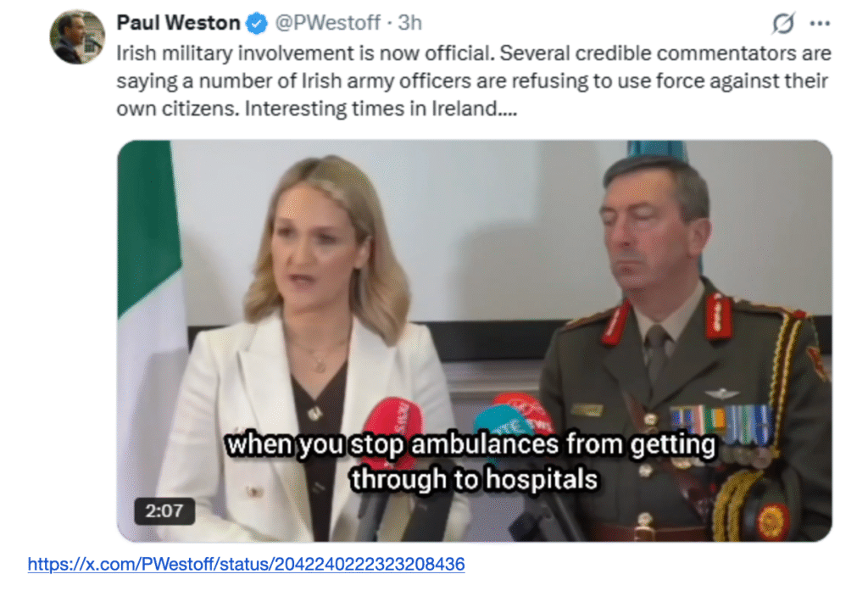
Task: Click the blue verified badge
Action: (x=256, y=23)
